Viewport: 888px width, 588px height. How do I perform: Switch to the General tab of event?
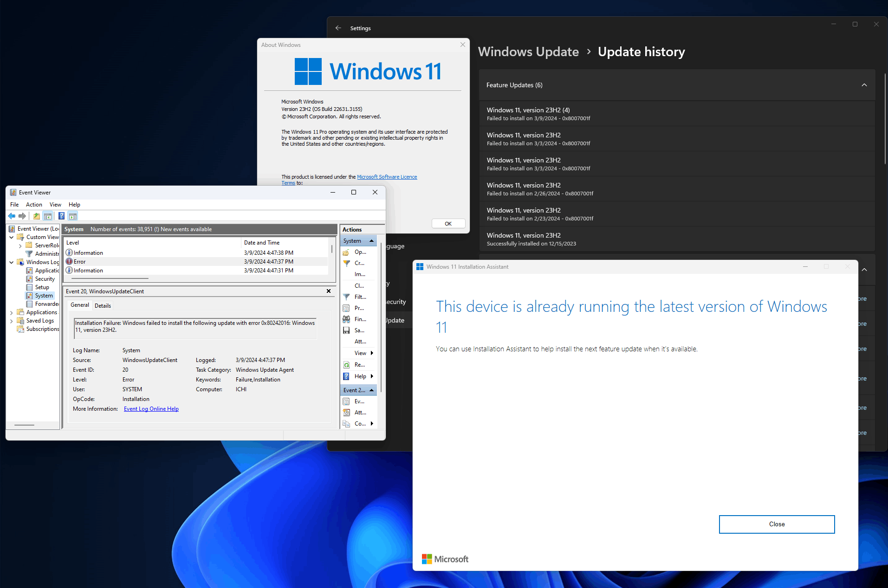80,305
